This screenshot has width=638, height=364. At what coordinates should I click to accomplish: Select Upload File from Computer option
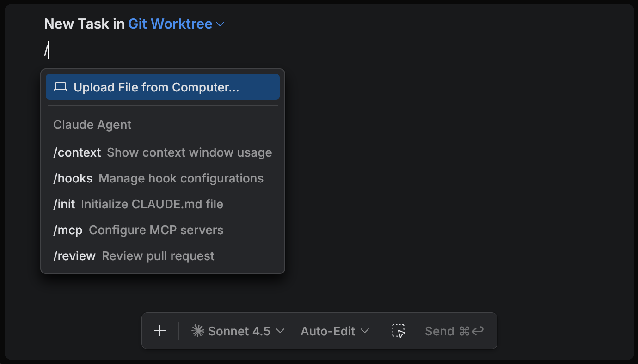coord(156,87)
